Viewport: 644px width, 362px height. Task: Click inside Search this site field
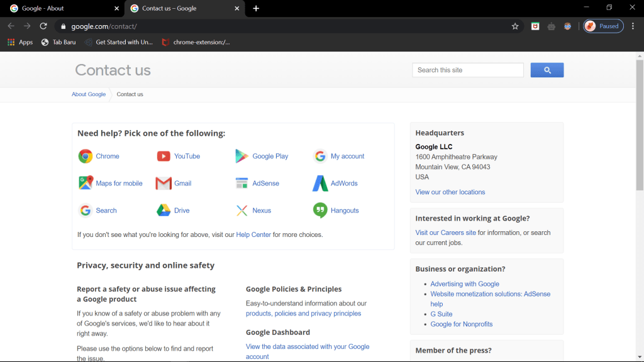point(468,70)
